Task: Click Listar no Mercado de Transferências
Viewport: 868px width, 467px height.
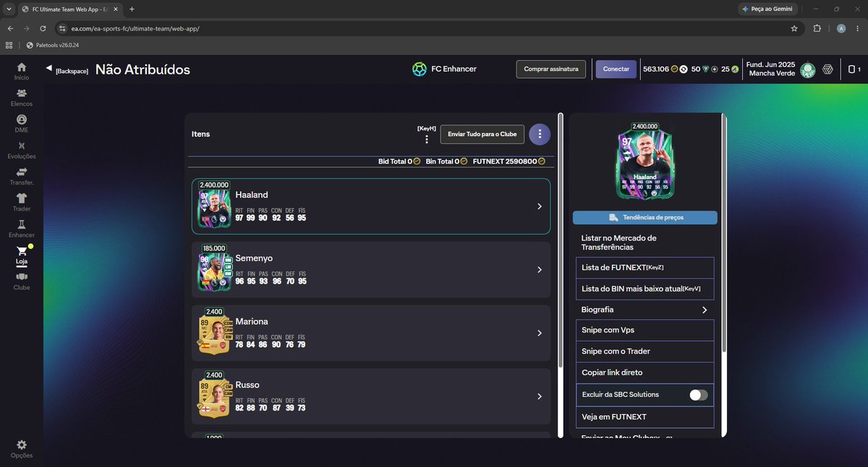Action: click(644, 243)
